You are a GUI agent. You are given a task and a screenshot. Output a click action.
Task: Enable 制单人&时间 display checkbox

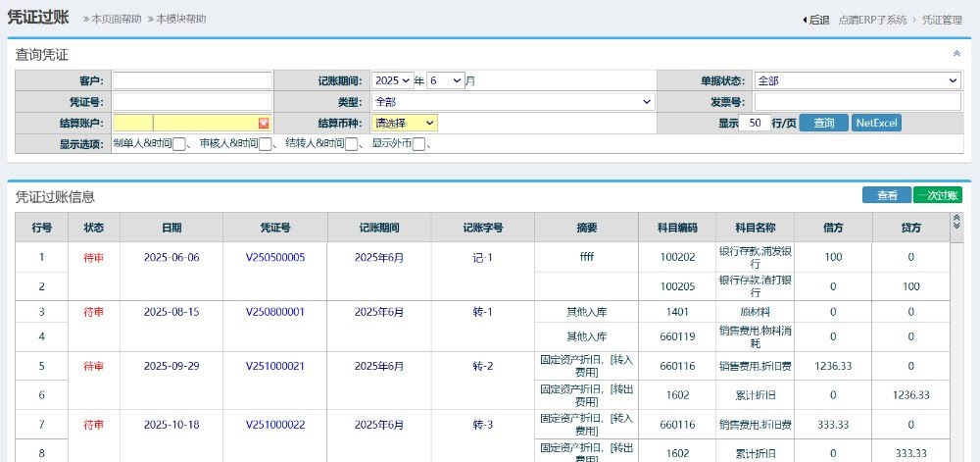tap(179, 145)
